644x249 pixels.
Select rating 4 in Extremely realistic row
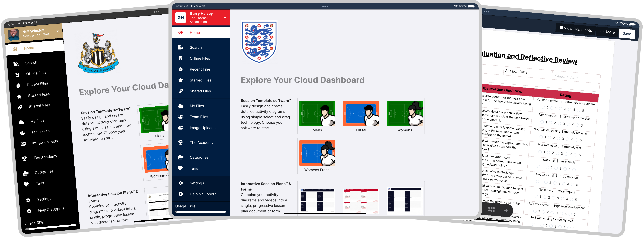568,139
